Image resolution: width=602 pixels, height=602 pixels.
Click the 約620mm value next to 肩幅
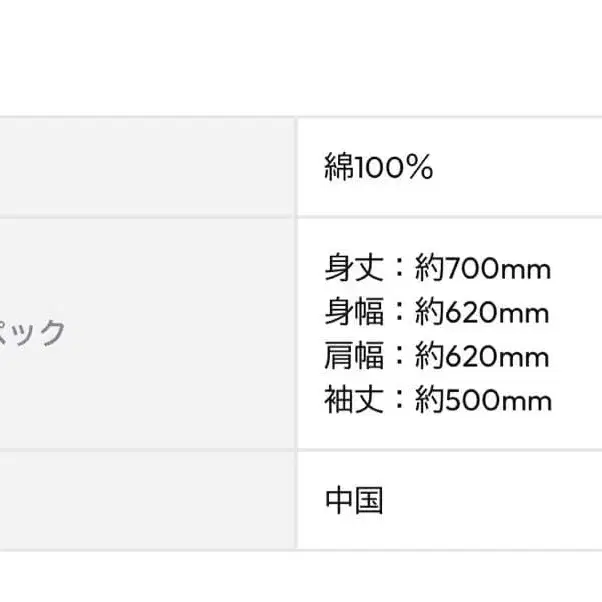(x=482, y=357)
